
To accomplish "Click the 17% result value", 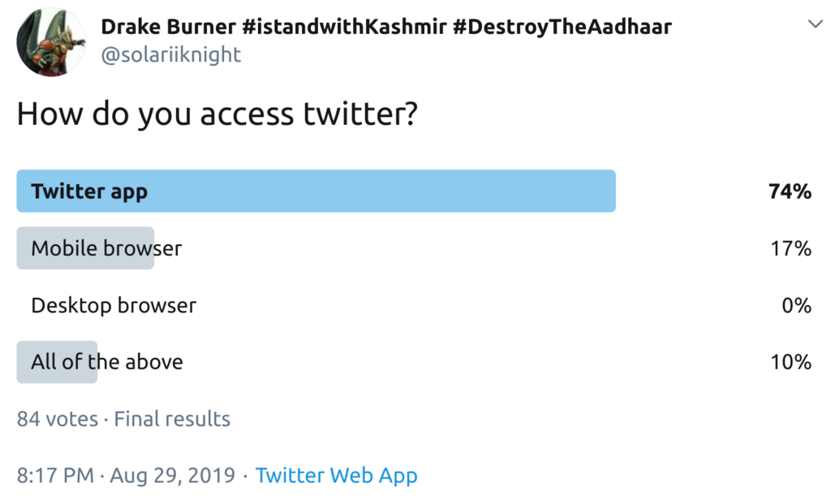I will pyautogui.click(x=790, y=248).
